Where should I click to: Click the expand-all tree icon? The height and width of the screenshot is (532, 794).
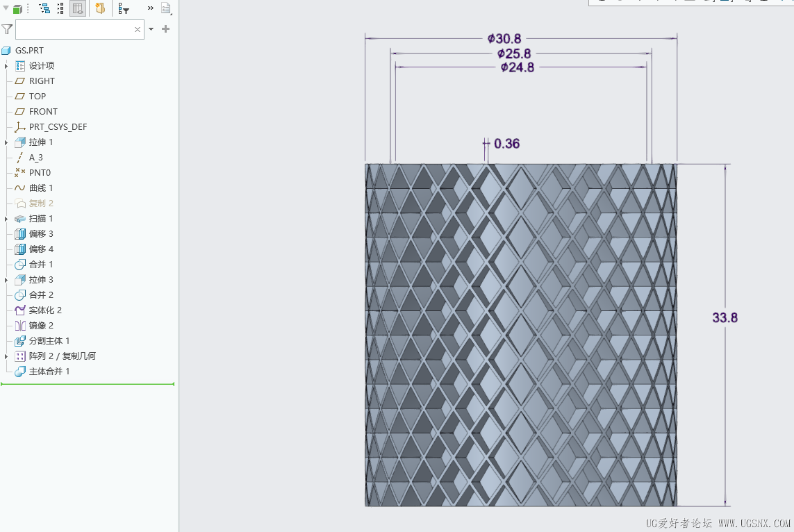pos(44,8)
